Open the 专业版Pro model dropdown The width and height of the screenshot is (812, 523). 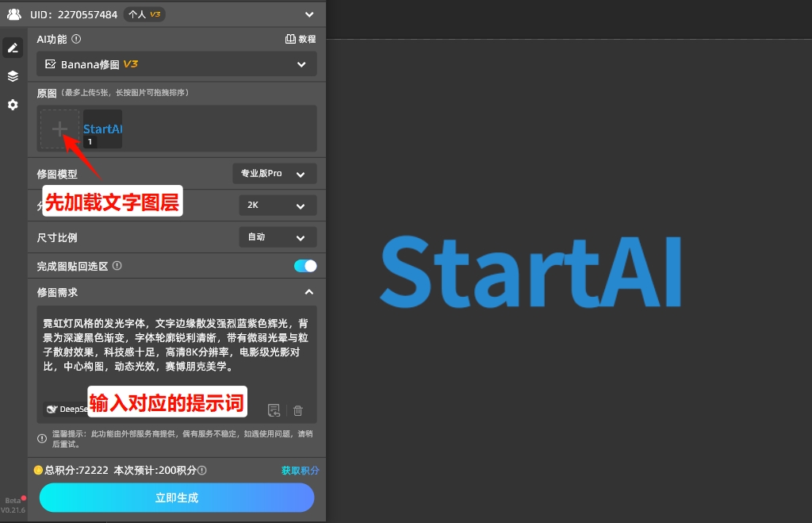coord(274,173)
